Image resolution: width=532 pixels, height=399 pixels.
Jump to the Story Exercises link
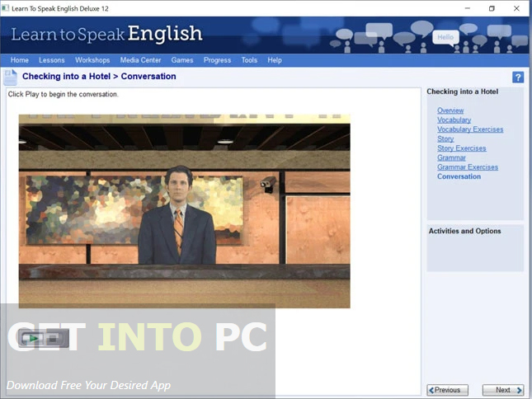tap(461, 148)
